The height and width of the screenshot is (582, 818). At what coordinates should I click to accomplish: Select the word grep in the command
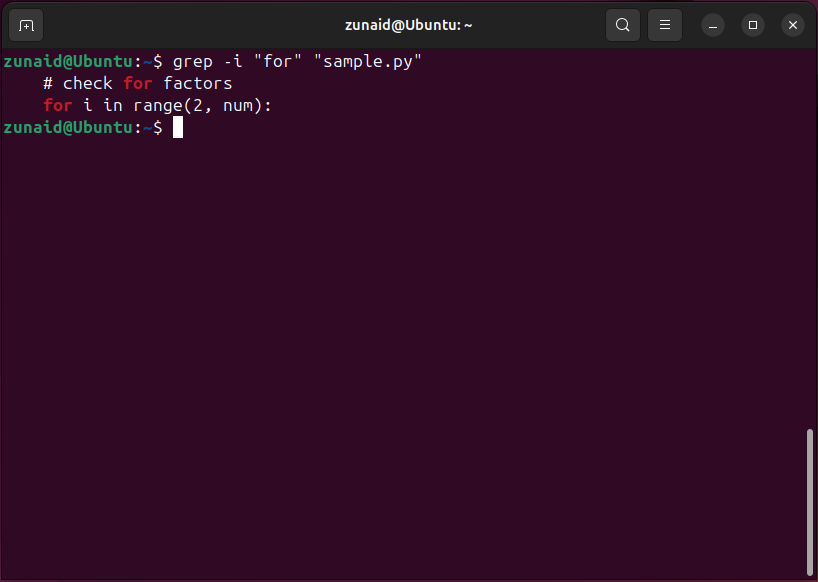(192, 61)
